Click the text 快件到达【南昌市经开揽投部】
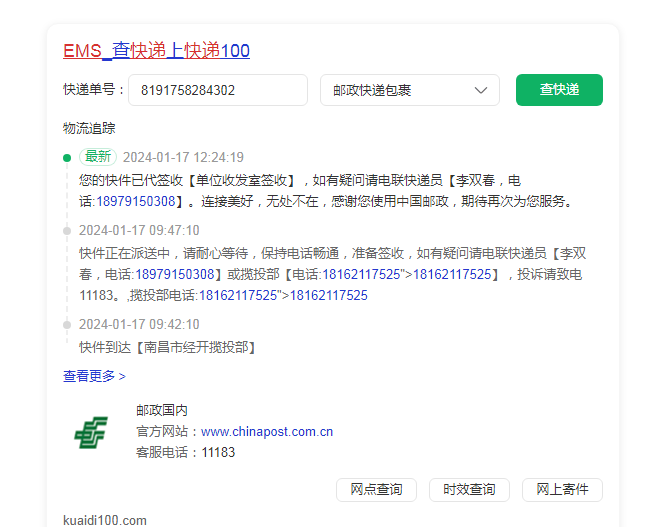665x527 pixels. [168, 348]
